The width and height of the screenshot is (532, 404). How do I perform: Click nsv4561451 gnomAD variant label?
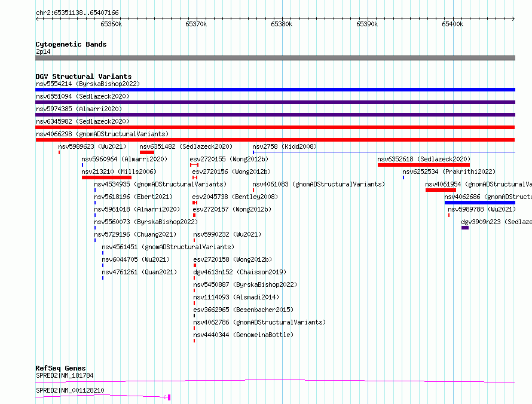tap(168, 247)
